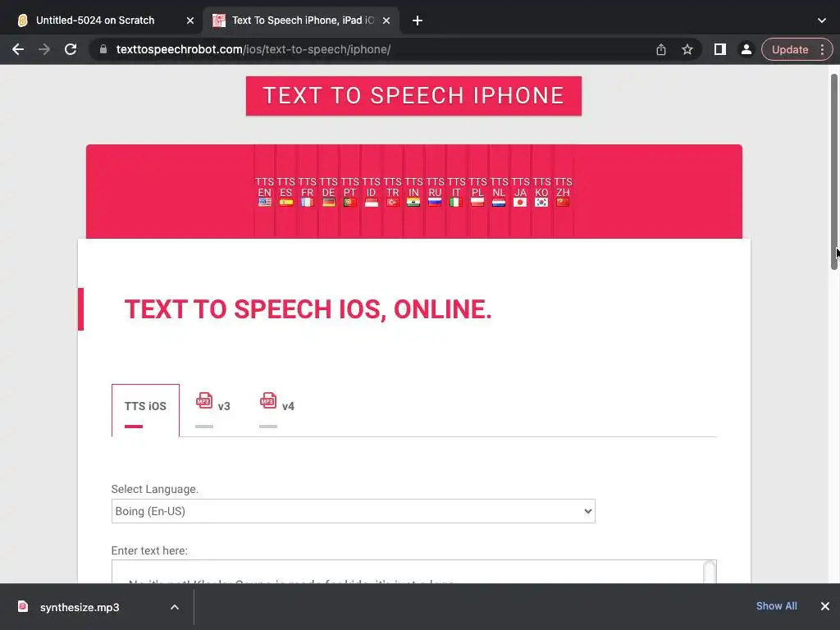Bookmark this page with the star
Image resolution: width=840 pixels, height=630 pixels.
[687, 49]
